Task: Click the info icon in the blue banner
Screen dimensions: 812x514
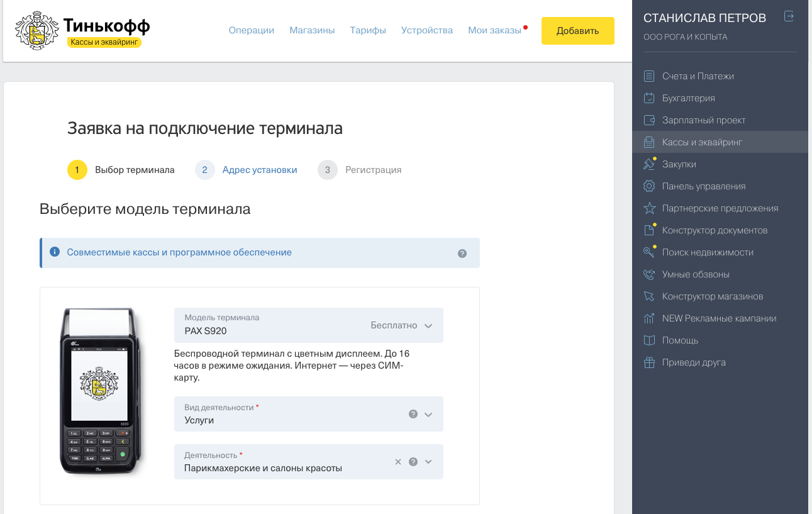Action: (x=54, y=252)
